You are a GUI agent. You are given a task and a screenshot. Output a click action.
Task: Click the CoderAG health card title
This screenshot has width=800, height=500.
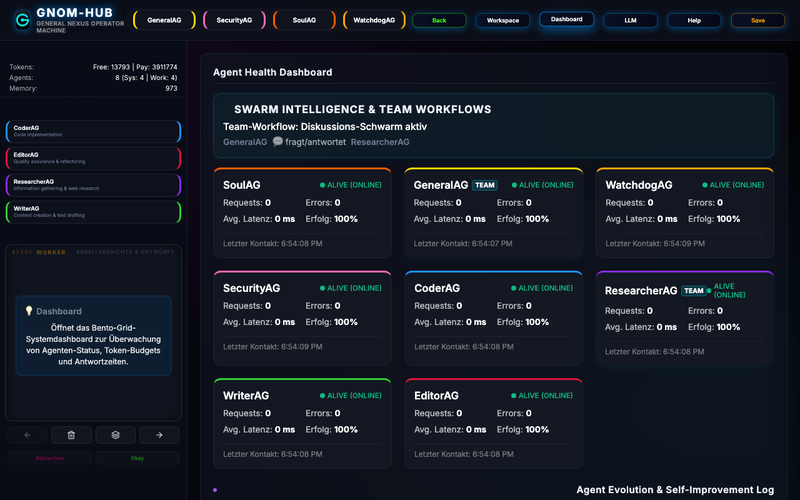coord(437,288)
